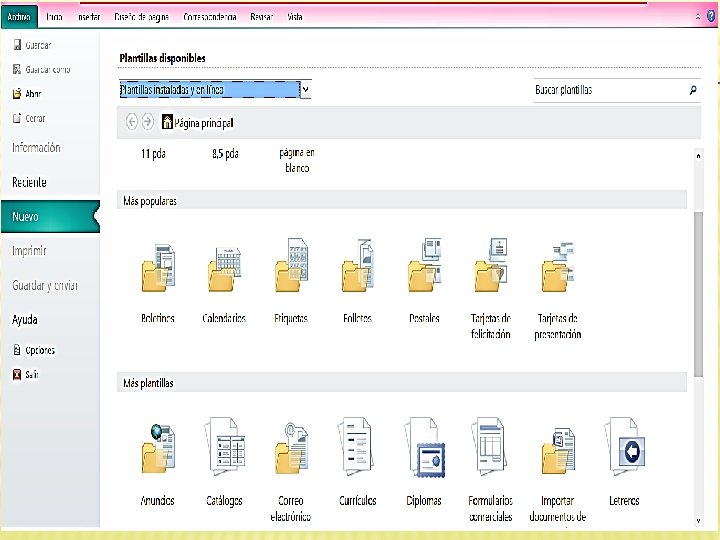Click the Más plantillas section header
Image resolution: width=720 pixels, height=540 pixels.
pos(402,382)
